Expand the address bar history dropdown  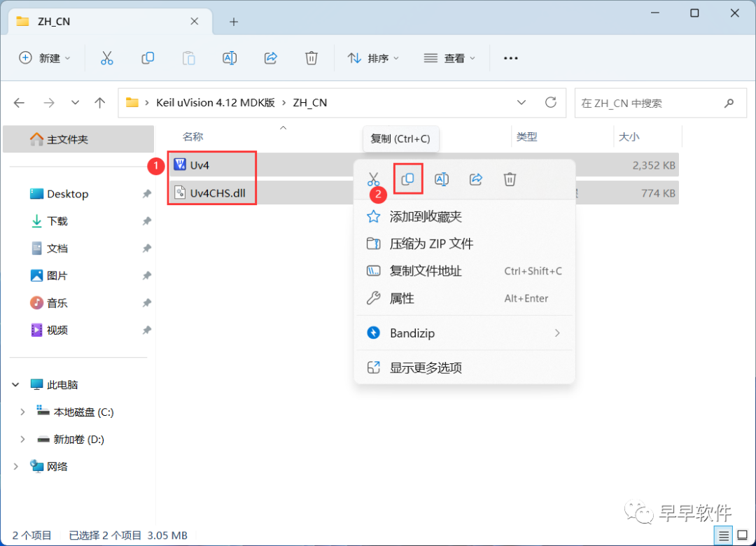(x=521, y=102)
